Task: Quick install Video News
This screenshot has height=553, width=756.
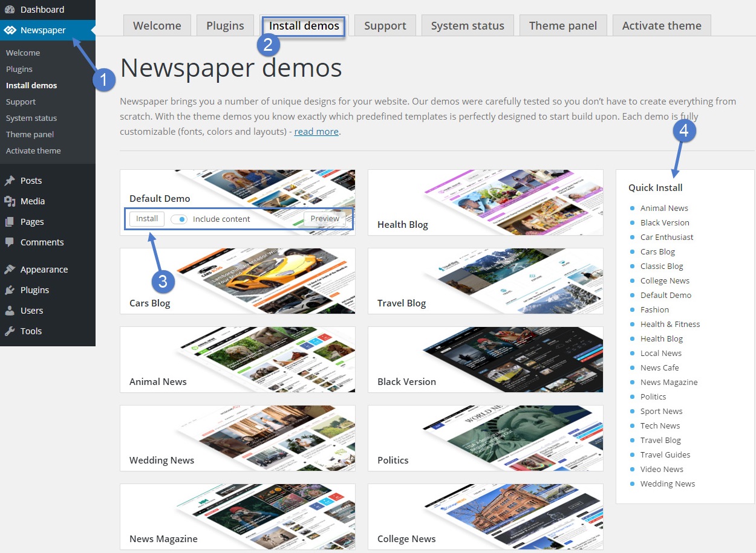Action: point(662,469)
